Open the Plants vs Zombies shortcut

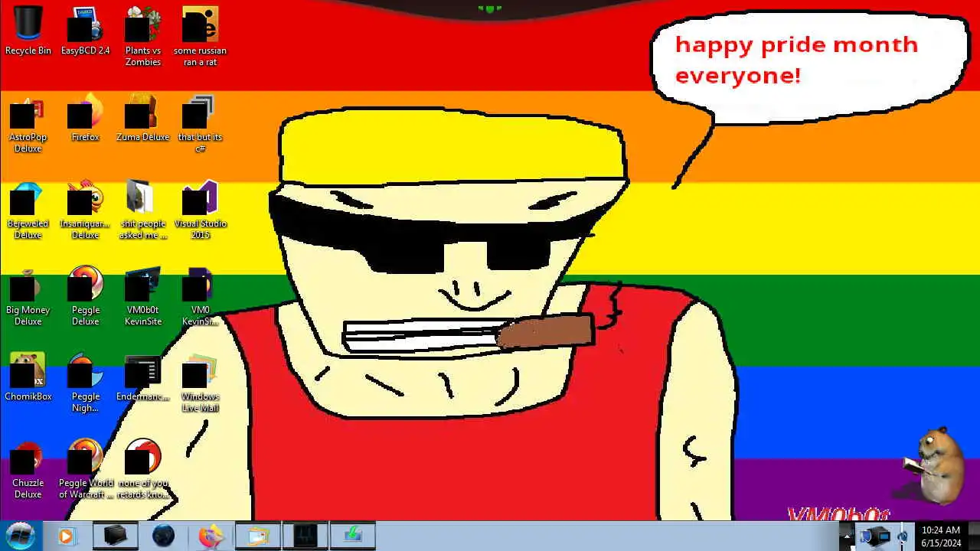click(x=143, y=36)
